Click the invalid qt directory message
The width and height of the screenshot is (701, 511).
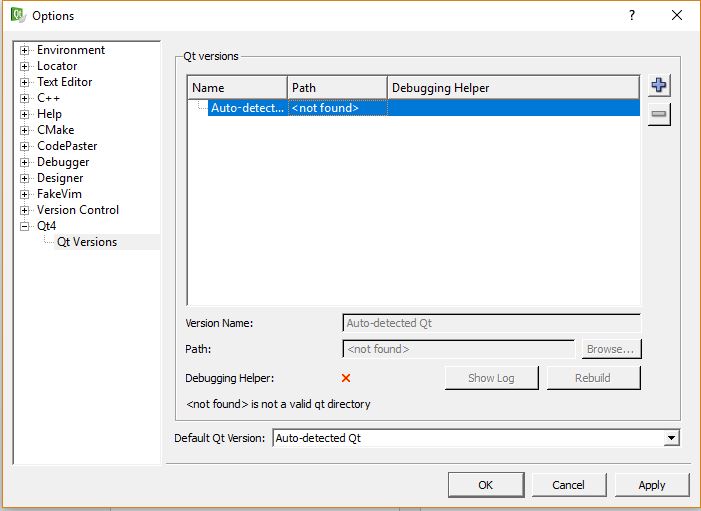(x=278, y=404)
